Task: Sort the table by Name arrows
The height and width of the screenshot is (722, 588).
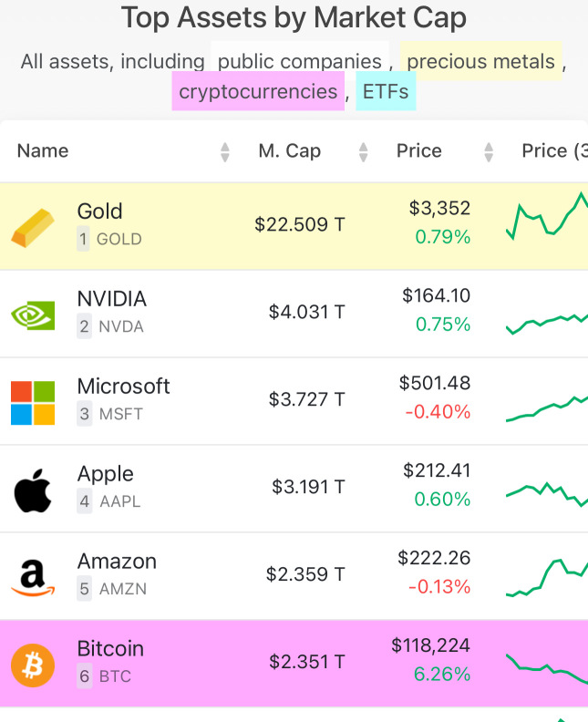Action: [x=224, y=152]
